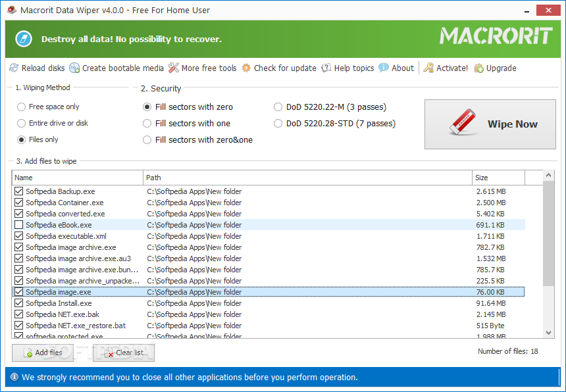Click the 2.615 MB size value

491,191
